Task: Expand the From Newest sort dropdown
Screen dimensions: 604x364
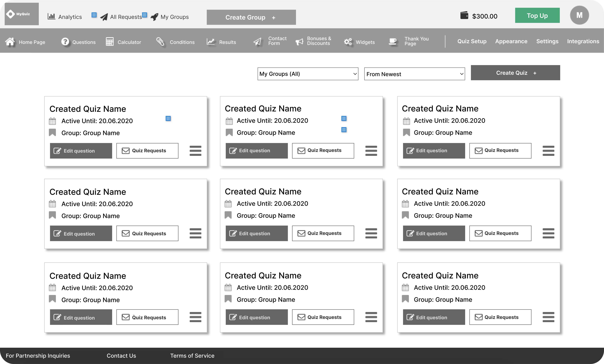Action: click(x=414, y=74)
